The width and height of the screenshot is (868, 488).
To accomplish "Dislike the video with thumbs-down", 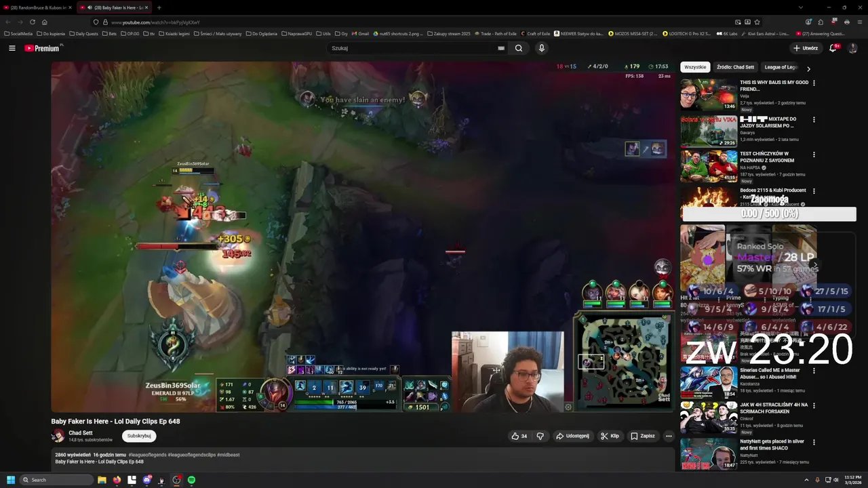I will (540, 436).
